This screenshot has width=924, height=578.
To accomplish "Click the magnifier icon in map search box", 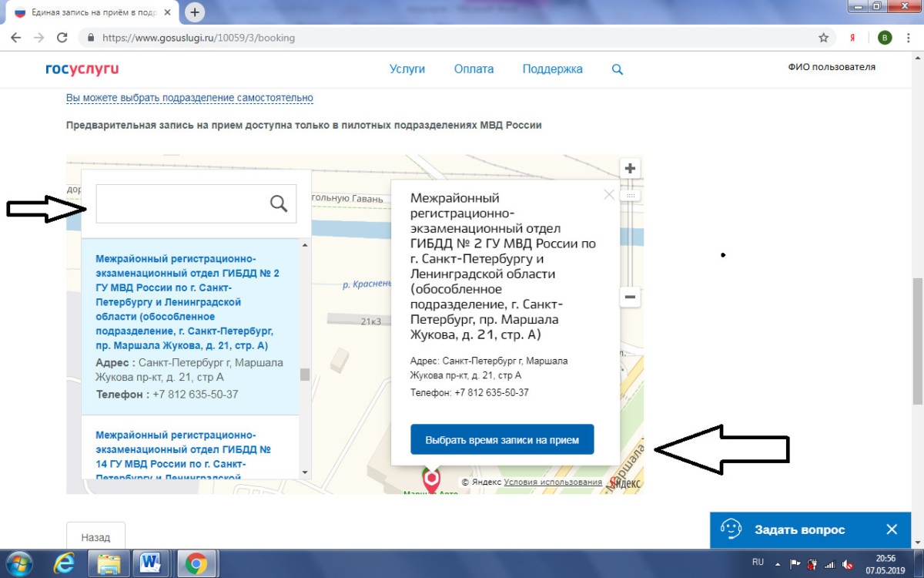I will 279,203.
